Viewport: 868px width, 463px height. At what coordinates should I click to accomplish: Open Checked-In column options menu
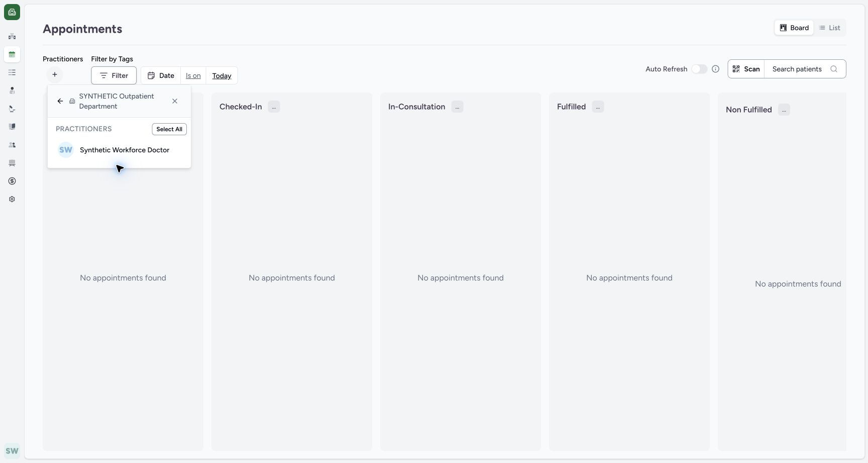click(x=274, y=107)
